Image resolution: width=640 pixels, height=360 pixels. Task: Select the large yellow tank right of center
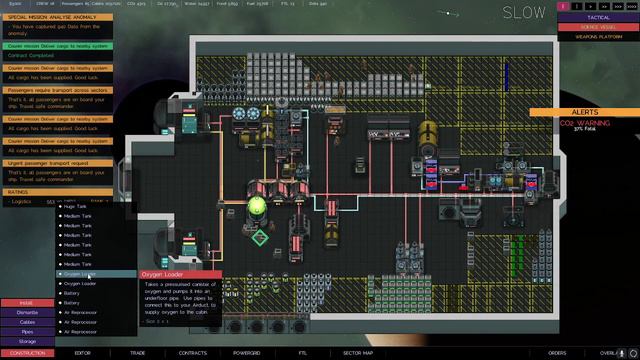pyautogui.click(x=428, y=139)
